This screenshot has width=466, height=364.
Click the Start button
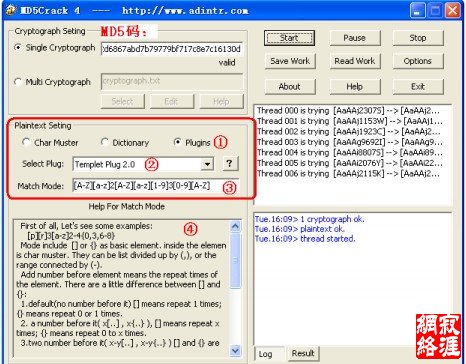(x=289, y=38)
